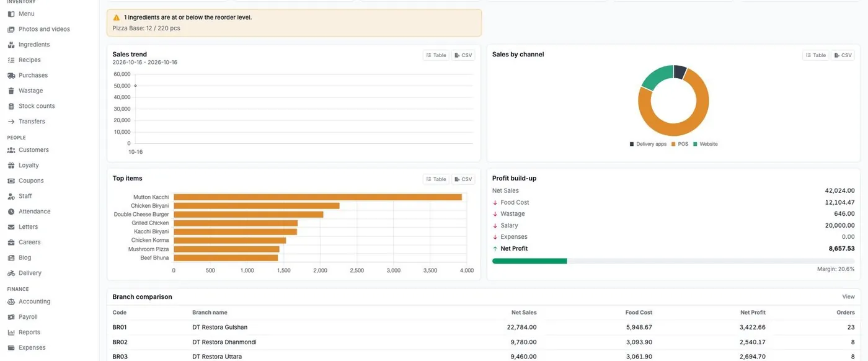Click the Customers people icon

[x=11, y=150]
